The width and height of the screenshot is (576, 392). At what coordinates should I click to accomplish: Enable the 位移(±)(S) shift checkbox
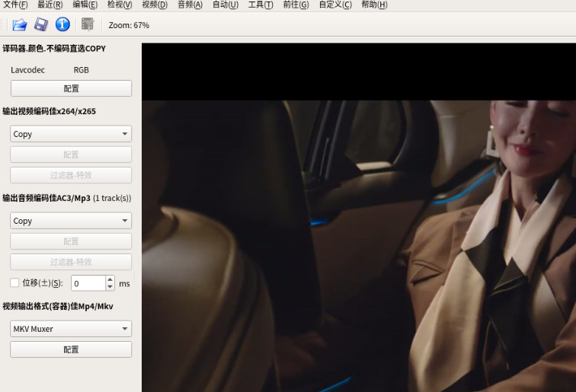[x=14, y=282]
